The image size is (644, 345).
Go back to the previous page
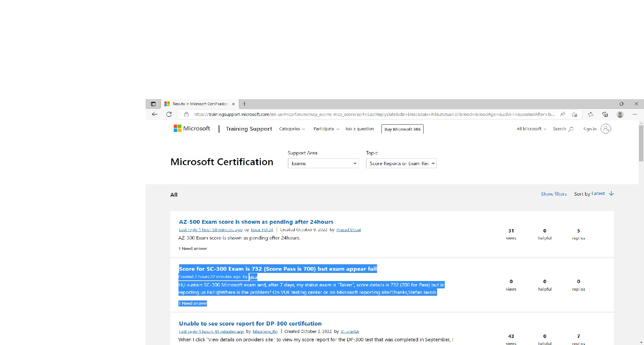[x=155, y=114]
